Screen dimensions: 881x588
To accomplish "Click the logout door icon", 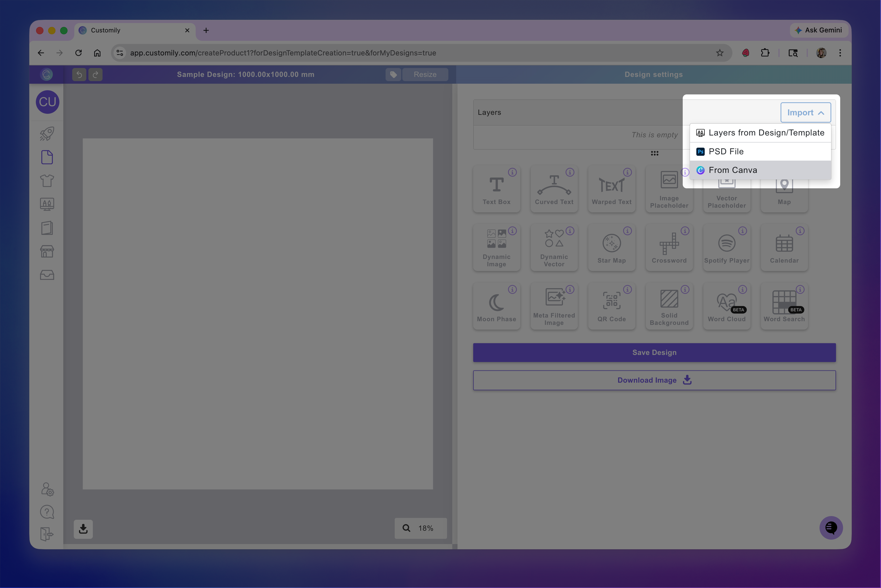I will click(x=47, y=534).
